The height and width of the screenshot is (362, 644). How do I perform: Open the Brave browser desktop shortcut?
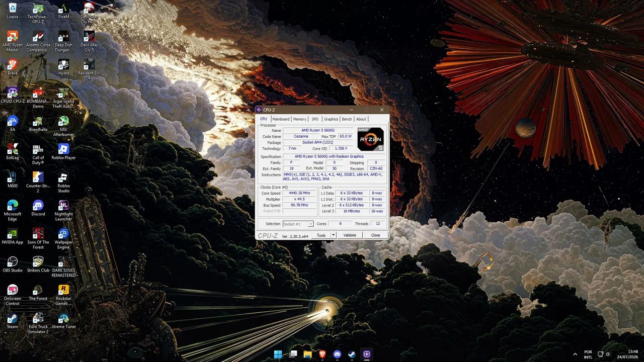click(x=13, y=67)
